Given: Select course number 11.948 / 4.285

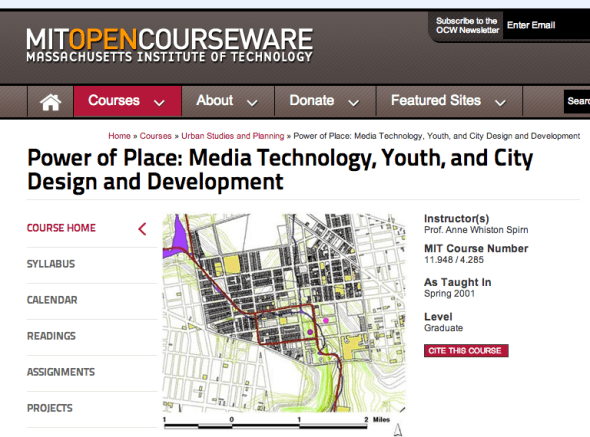Looking at the screenshot, I should pos(454,260).
